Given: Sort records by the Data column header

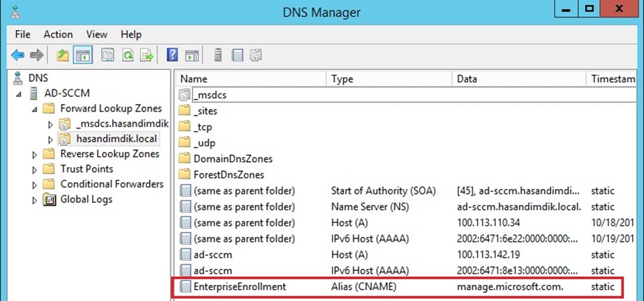Looking at the screenshot, I should pos(519,79).
